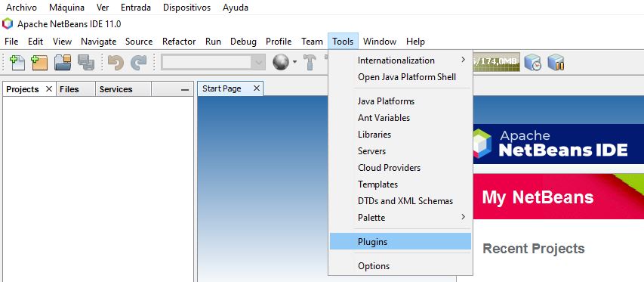This screenshot has width=644, height=282.
Task: Click the Save All toolbar icon
Action: pyautogui.click(x=86, y=63)
